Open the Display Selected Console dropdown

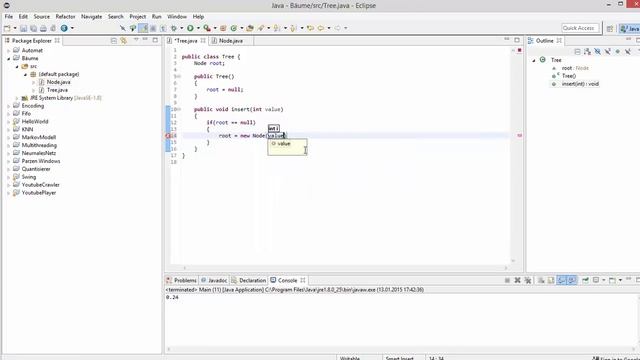[604, 280]
